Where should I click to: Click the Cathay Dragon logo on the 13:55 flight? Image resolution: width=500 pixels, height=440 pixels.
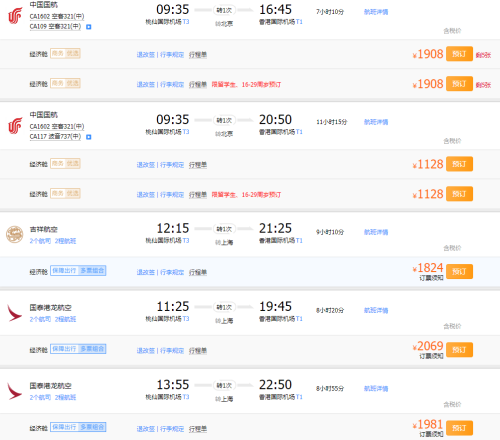(14, 391)
